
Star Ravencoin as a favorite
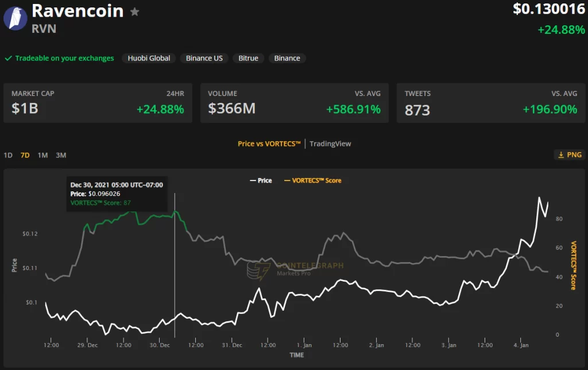coord(134,11)
